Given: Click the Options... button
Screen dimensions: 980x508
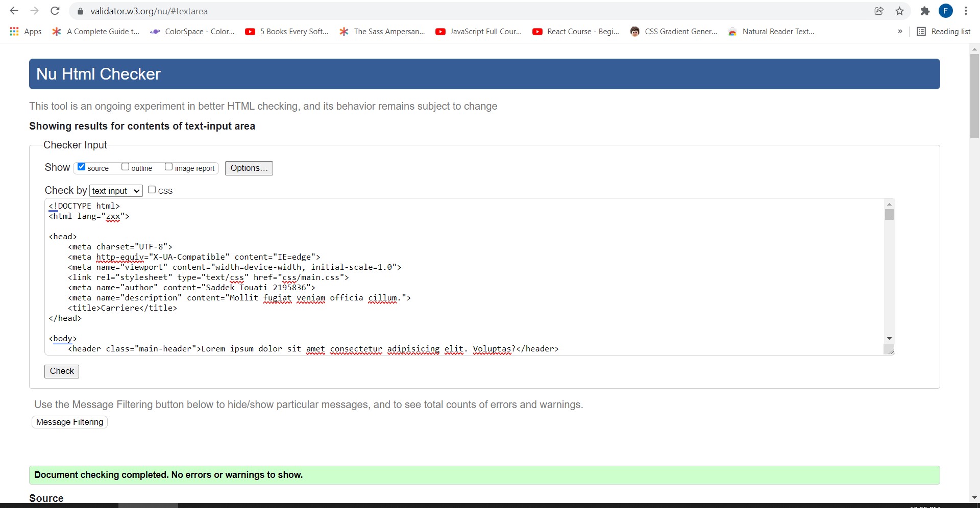Looking at the screenshot, I should [x=249, y=168].
